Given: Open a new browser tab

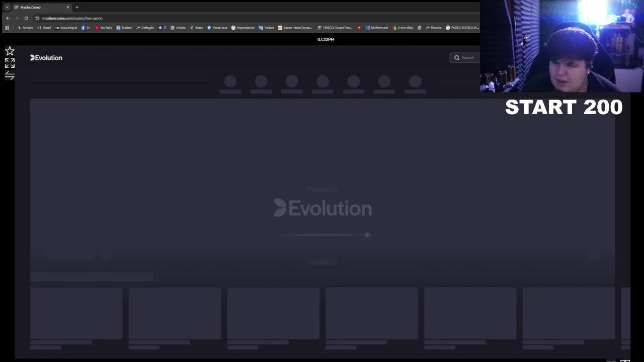Looking at the screenshot, I should point(77,7).
